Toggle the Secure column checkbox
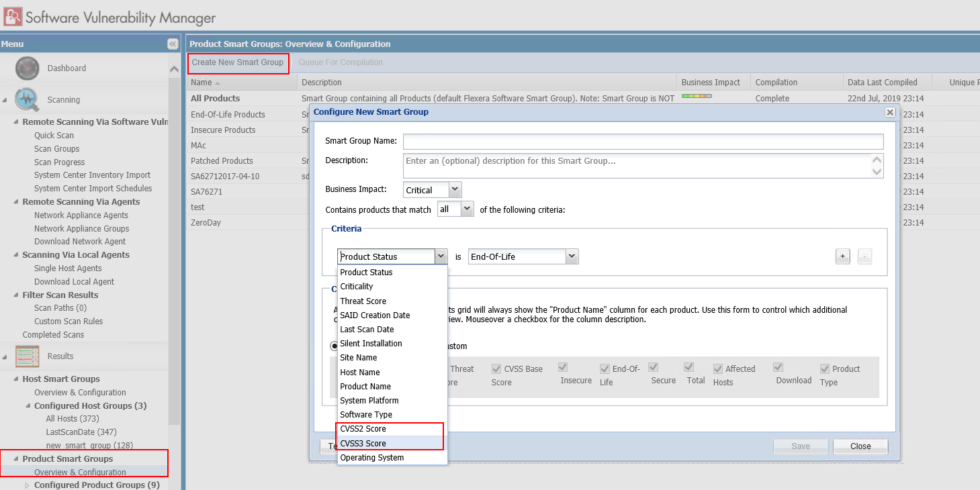Image resolution: width=980 pixels, height=490 pixels. pyautogui.click(x=653, y=367)
